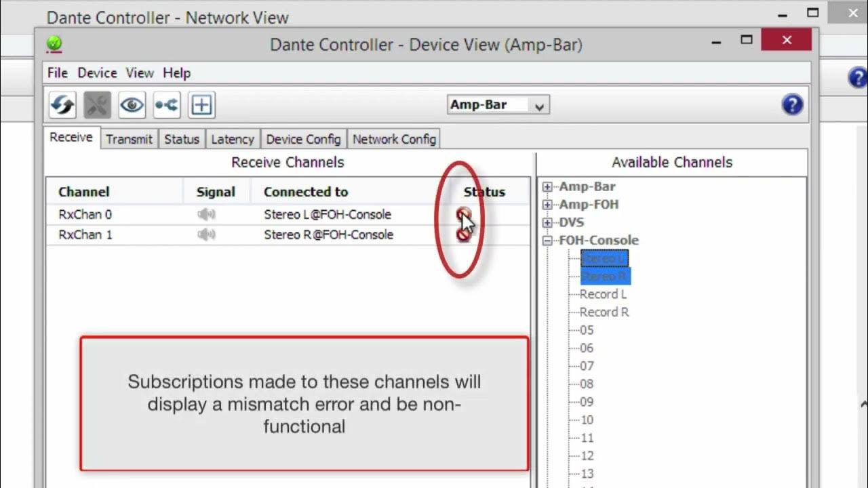This screenshot has width=868, height=488.
Task: Select the Amp-Bar label in Available Channels
Action: pyautogui.click(x=587, y=186)
